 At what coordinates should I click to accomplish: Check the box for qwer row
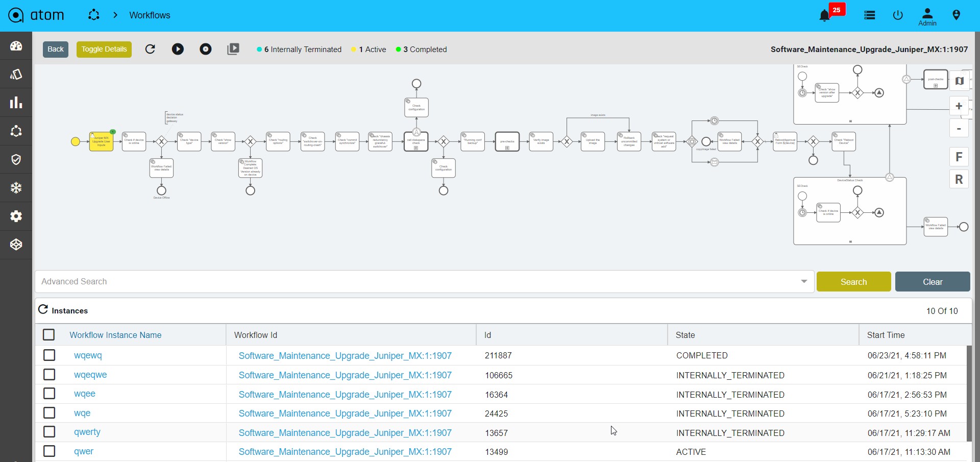(x=49, y=451)
